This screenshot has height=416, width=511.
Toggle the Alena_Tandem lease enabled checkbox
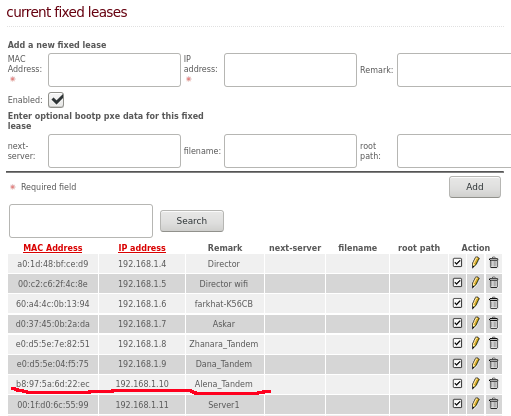click(457, 383)
